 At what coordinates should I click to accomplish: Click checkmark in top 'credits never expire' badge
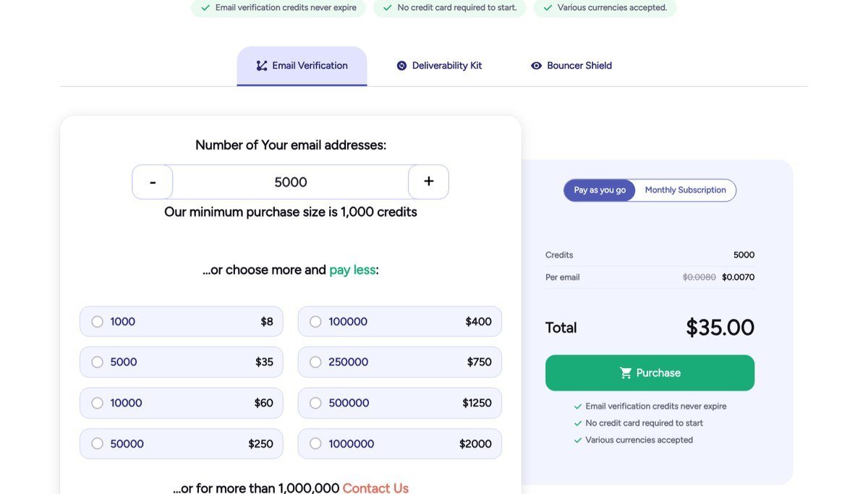pos(205,8)
